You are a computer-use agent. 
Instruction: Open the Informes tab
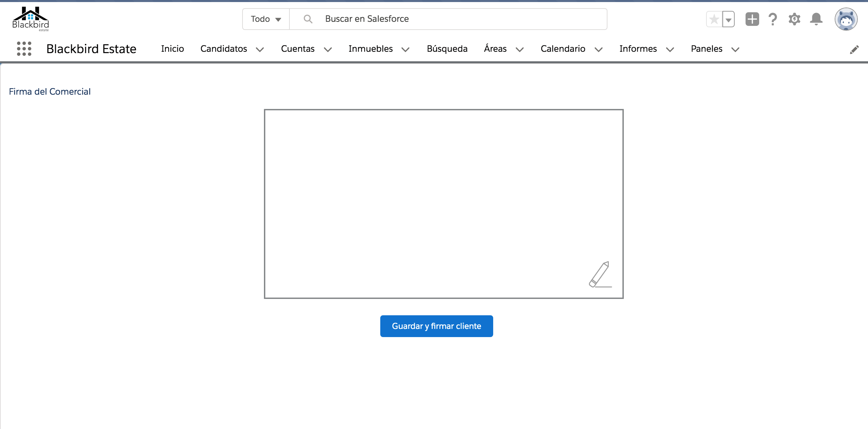(638, 49)
